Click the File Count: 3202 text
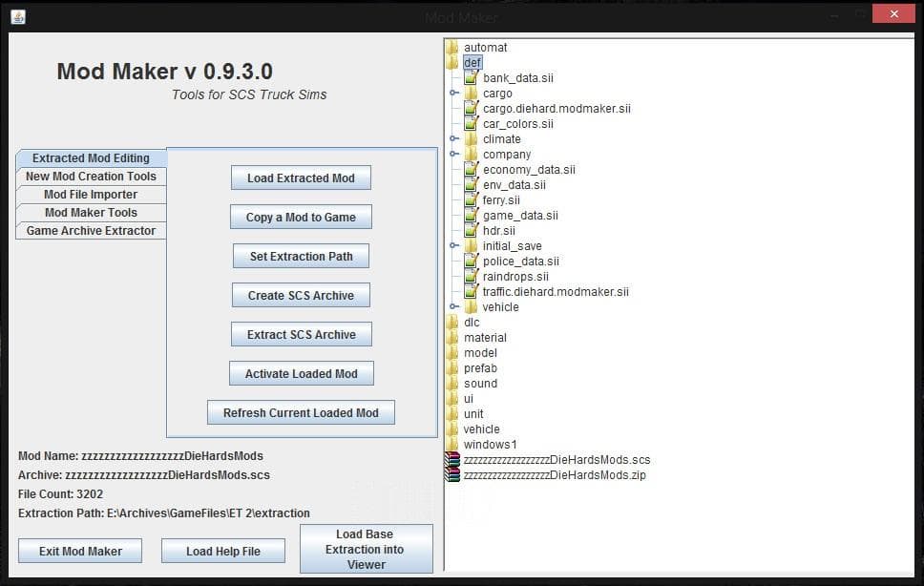The height and width of the screenshot is (586, 924). tap(61, 494)
